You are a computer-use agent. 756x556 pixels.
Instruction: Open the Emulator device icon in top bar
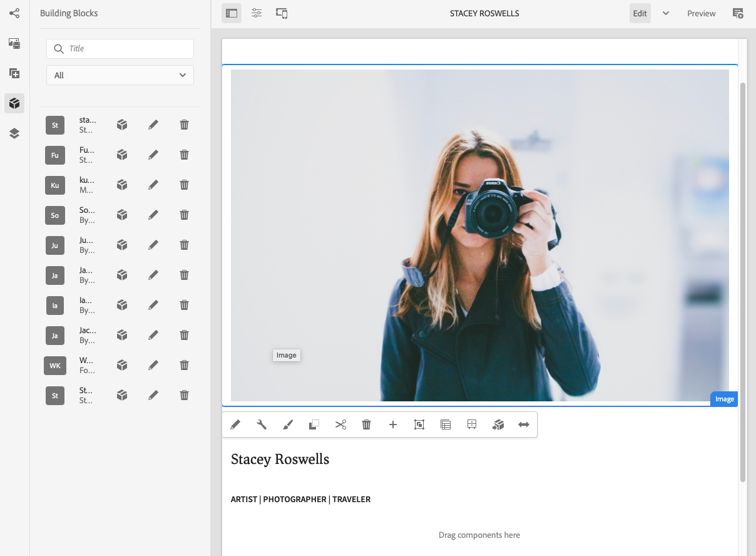click(x=282, y=13)
